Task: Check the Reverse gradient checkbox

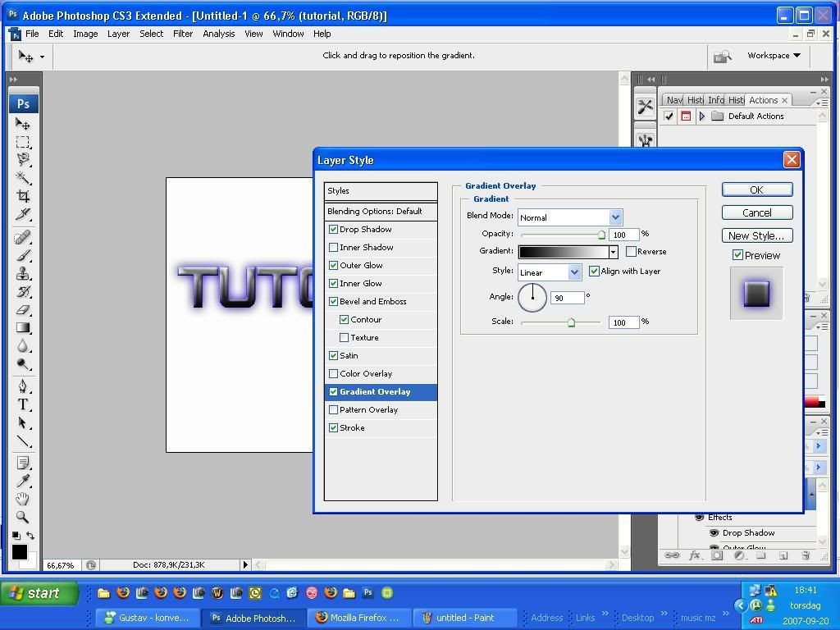Action: point(631,251)
